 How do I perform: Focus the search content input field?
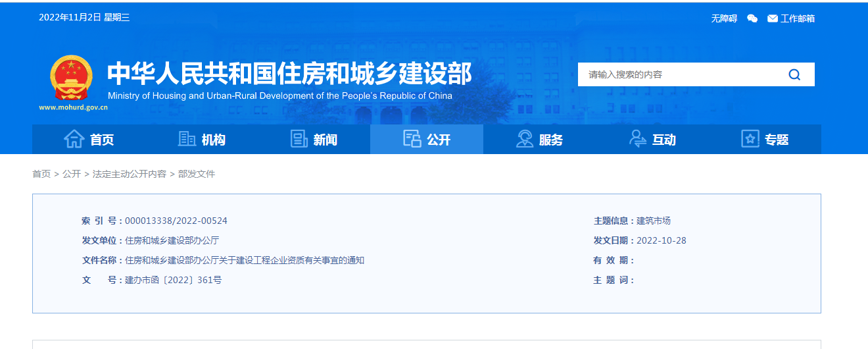[677, 74]
